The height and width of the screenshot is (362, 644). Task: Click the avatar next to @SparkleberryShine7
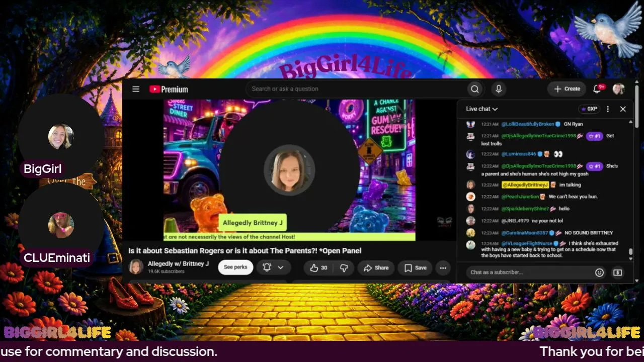[470, 209]
